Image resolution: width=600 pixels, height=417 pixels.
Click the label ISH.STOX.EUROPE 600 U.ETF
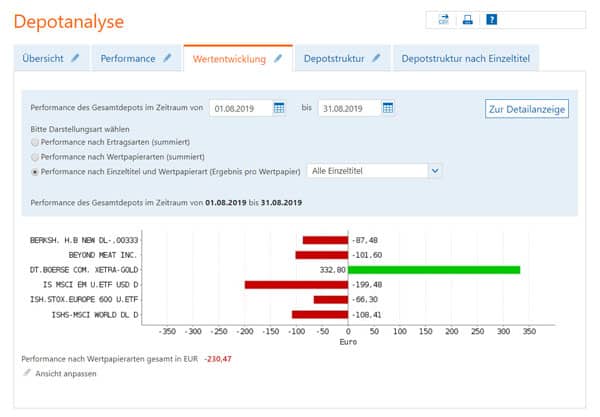coord(84,300)
